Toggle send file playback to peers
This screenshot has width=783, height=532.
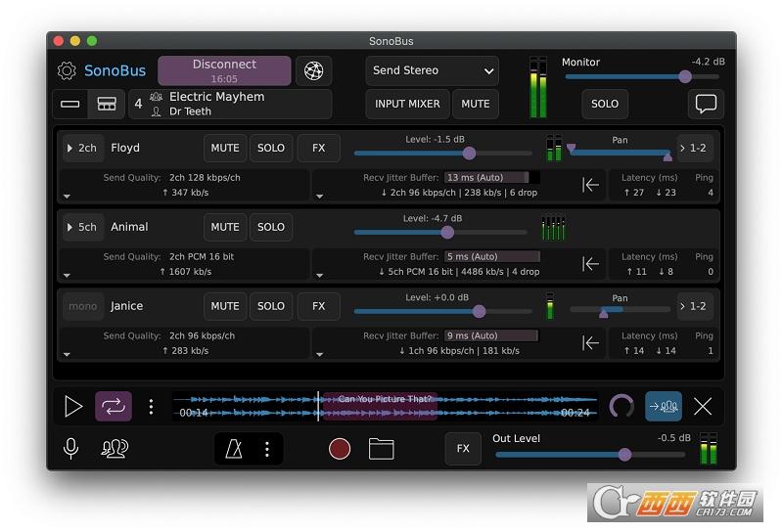tap(664, 406)
